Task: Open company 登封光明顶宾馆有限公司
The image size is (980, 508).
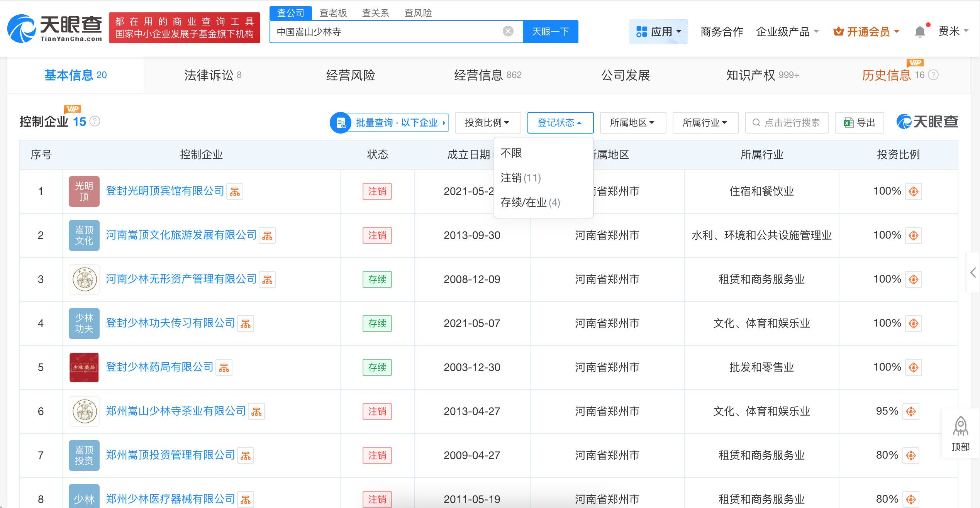Action: [x=165, y=191]
